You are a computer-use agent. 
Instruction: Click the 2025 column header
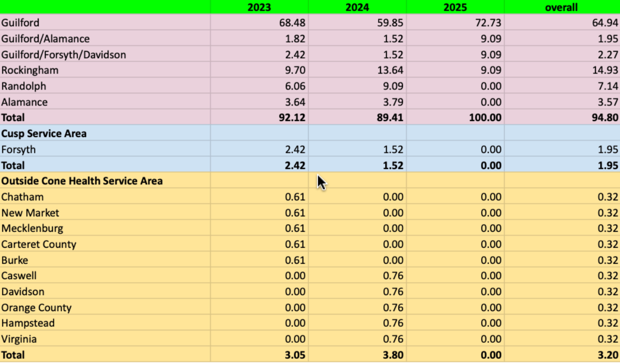click(455, 7)
